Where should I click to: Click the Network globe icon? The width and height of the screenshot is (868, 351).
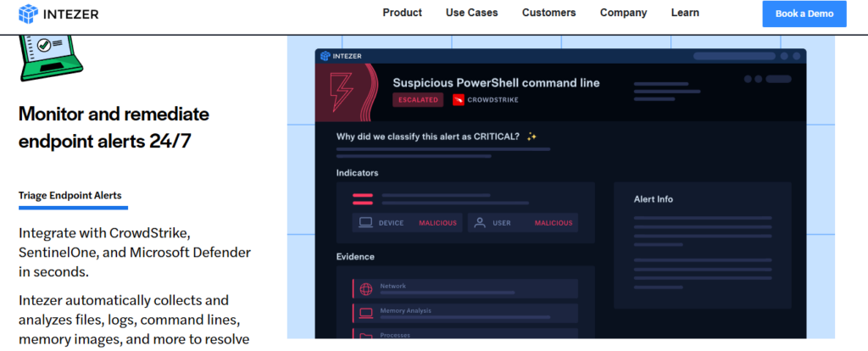(x=366, y=289)
